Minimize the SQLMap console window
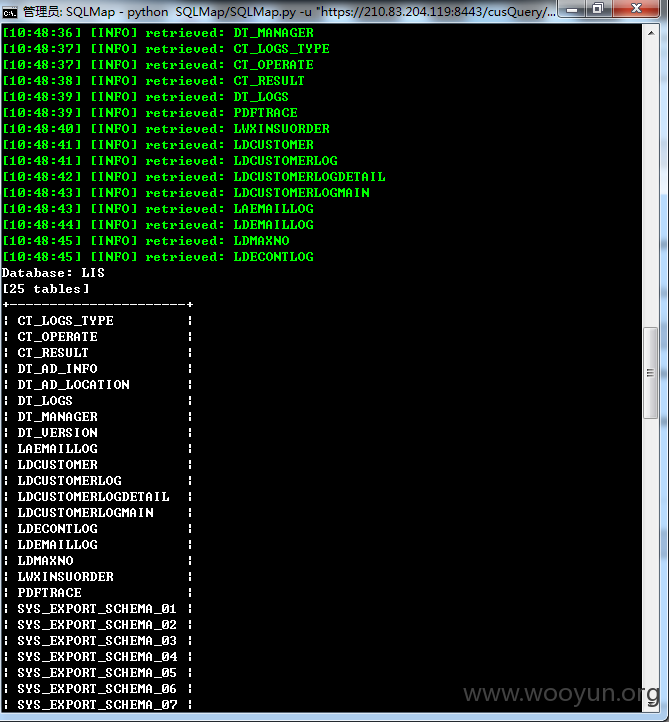 [x=572, y=9]
